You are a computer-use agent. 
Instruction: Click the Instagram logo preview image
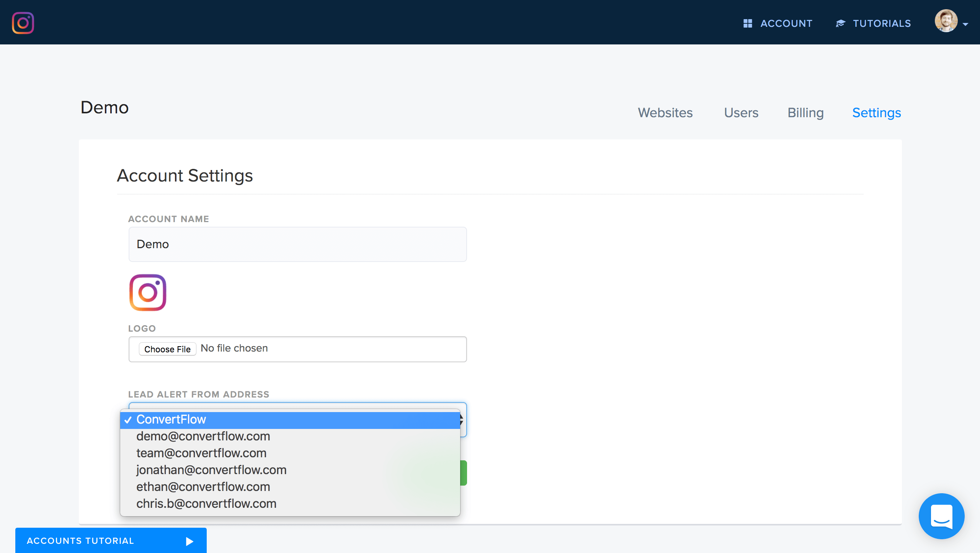point(148,293)
